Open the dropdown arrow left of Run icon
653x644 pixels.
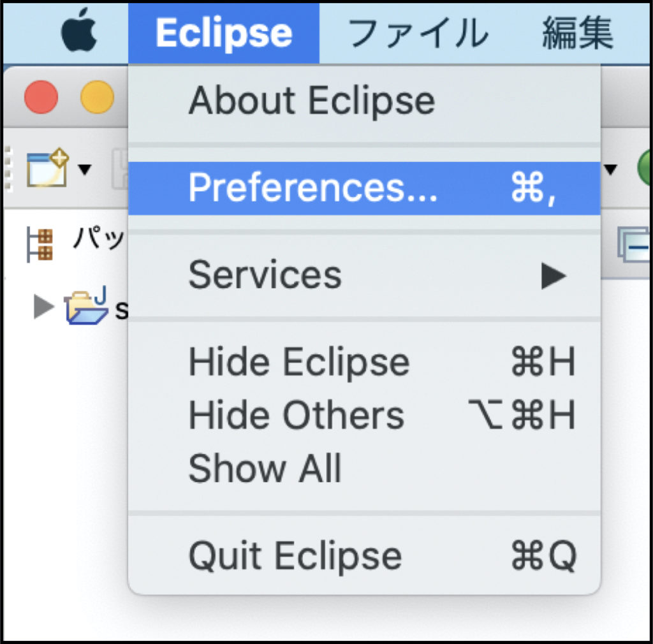pyautogui.click(x=610, y=170)
